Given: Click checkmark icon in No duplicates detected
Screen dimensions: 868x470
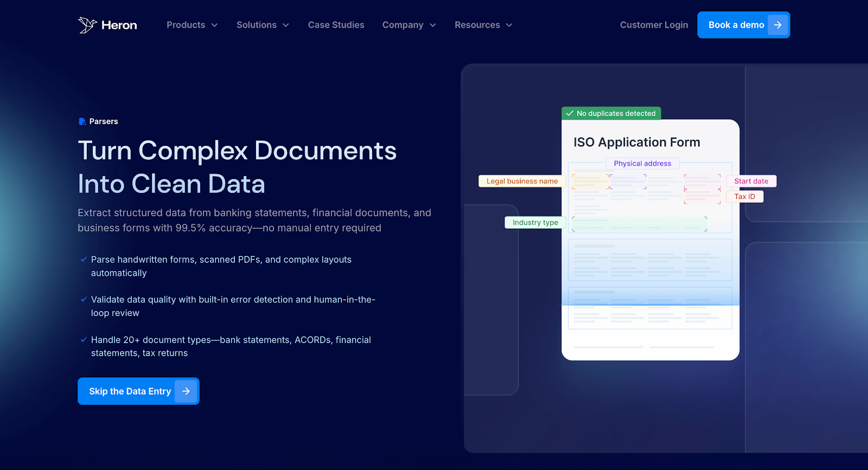Looking at the screenshot, I should point(570,113).
